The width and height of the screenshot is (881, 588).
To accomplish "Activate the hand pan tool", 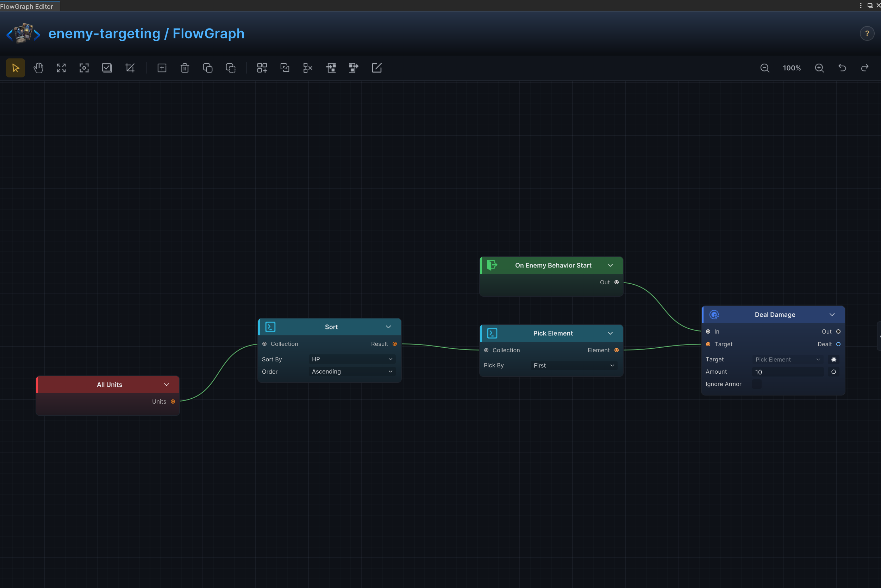I will click(38, 68).
